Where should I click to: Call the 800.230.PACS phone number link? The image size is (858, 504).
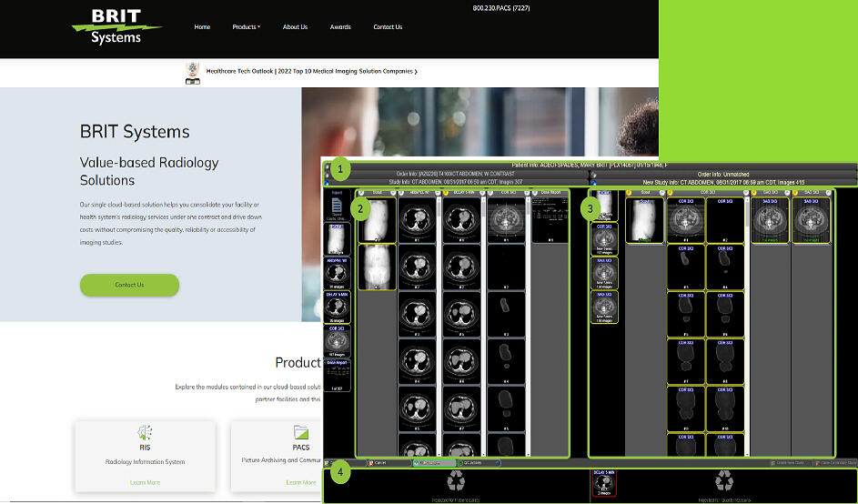coord(501,8)
